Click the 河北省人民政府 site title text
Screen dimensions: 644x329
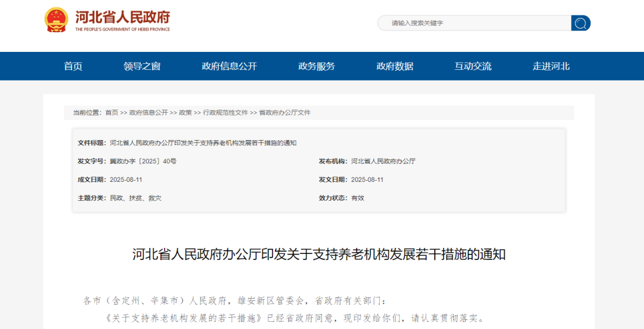pos(122,17)
